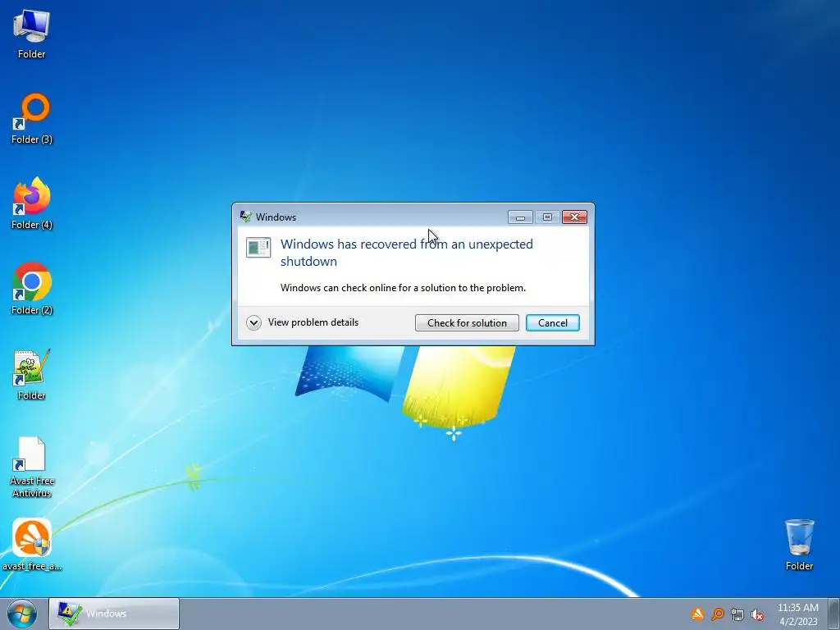Image resolution: width=840 pixels, height=630 pixels.
Task: Click the dialog title bar flag icon
Action: 246,217
